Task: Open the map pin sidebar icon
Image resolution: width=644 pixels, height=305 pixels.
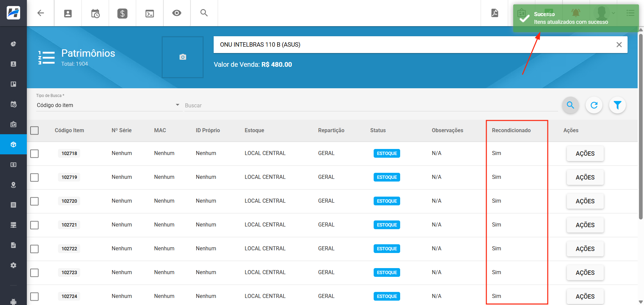Action: point(13,185)
